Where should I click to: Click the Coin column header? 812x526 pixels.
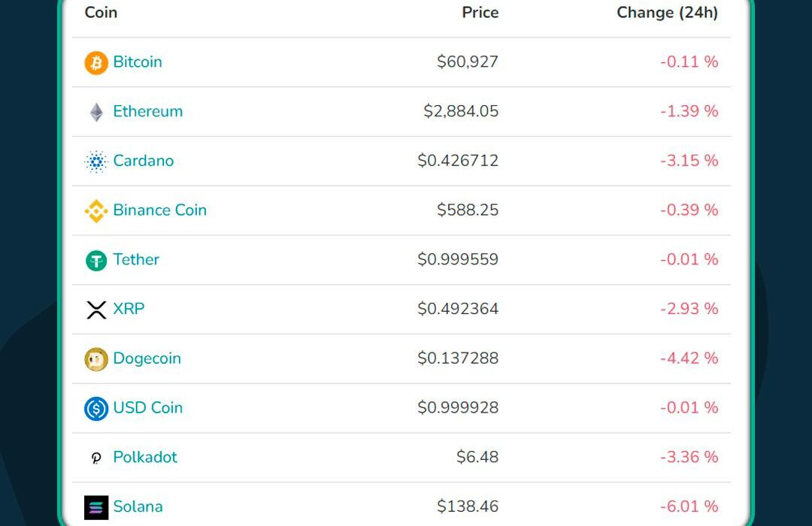(101, 13)
